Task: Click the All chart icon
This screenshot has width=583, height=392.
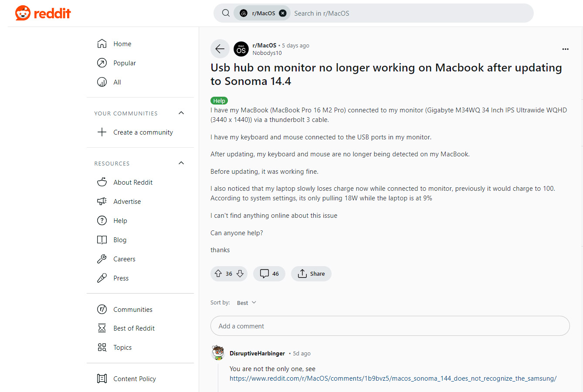Action: click(x=102, y=82)
